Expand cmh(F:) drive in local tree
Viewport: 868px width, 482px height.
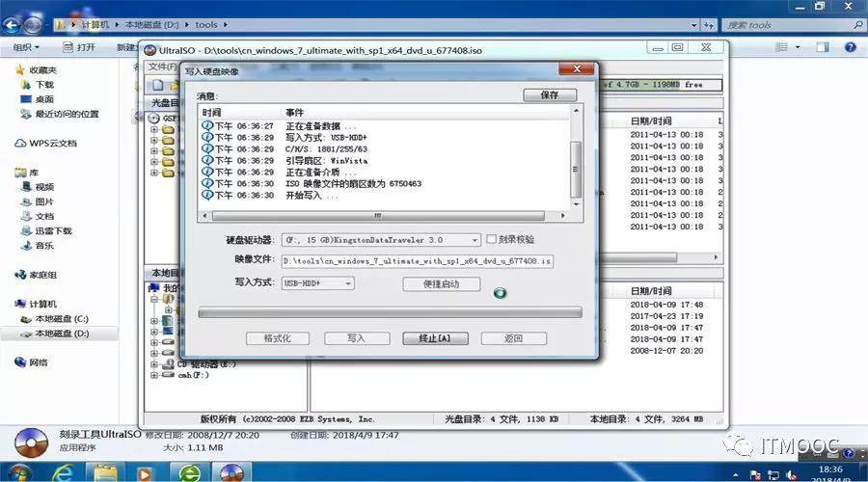[x=154, y=375]
